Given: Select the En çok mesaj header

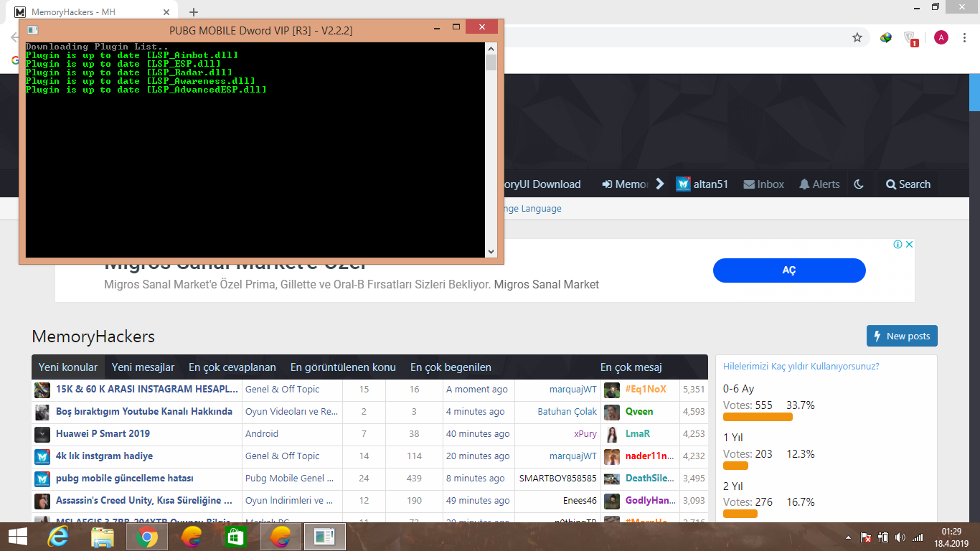Looking at the screenshot, I should (631, 367).
